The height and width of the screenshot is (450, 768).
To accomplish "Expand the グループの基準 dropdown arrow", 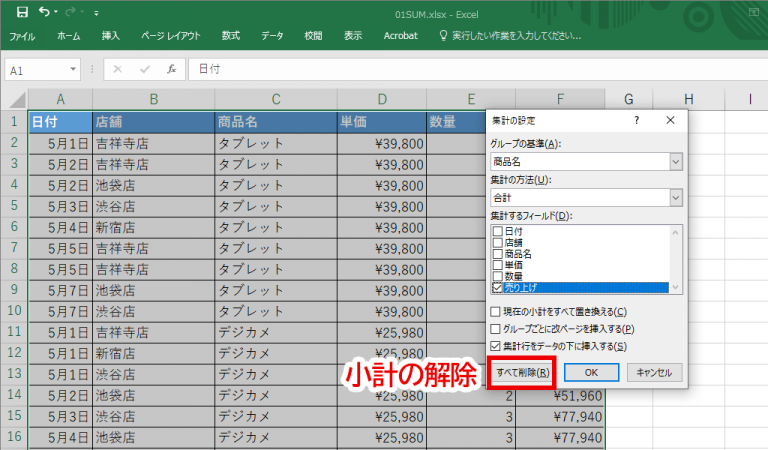I will point(676,162).
